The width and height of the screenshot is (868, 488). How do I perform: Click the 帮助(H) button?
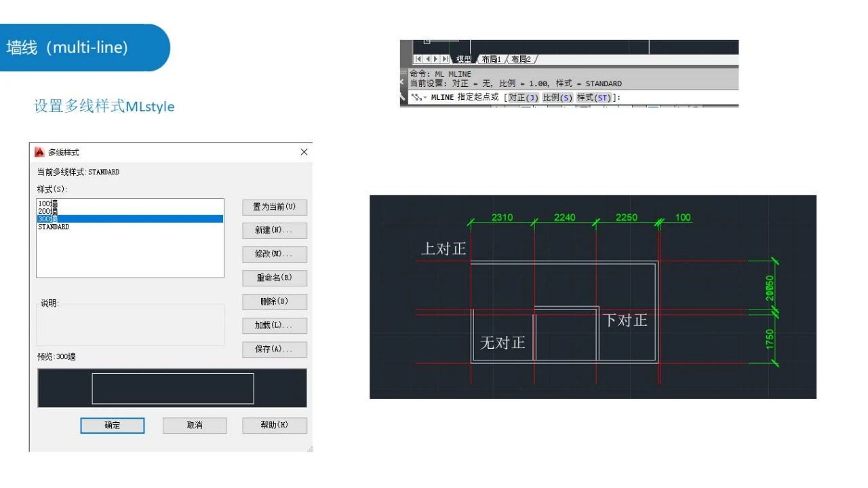click(275, 426)
